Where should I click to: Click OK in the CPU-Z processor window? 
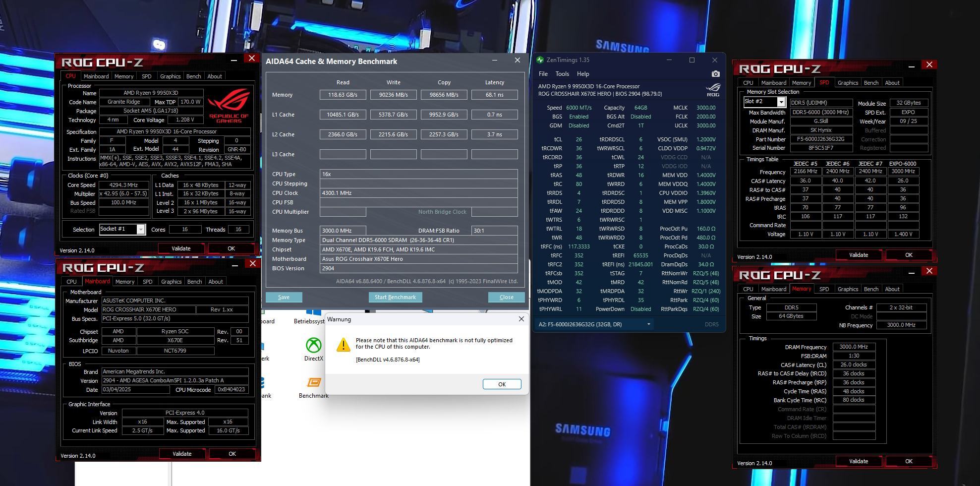(231, 248)
